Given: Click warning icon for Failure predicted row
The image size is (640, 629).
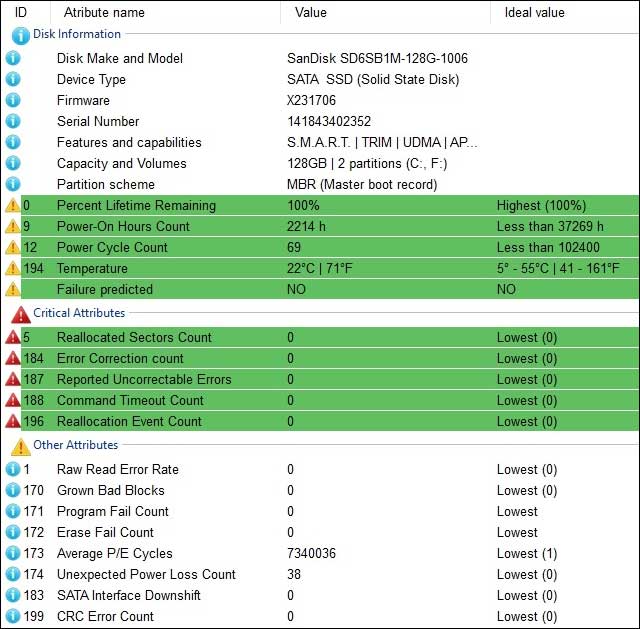Looking at the screenshot, I should coord(13,289).
